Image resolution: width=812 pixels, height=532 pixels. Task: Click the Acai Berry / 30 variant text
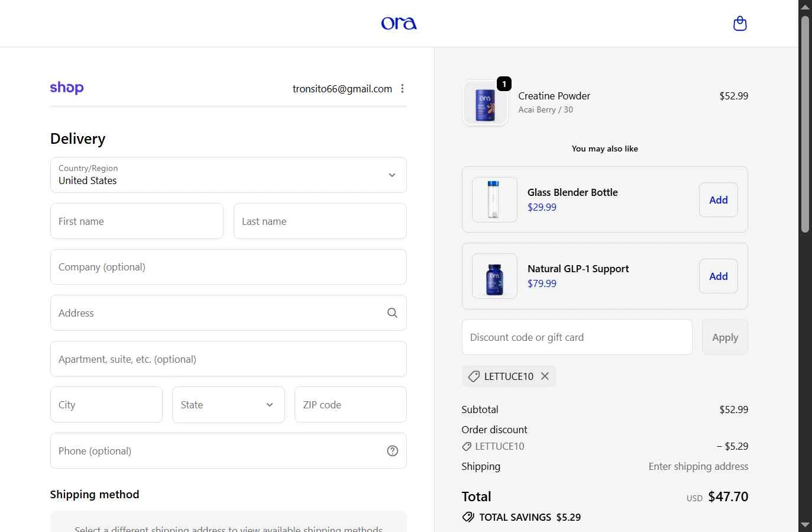(x=545, y=109)
